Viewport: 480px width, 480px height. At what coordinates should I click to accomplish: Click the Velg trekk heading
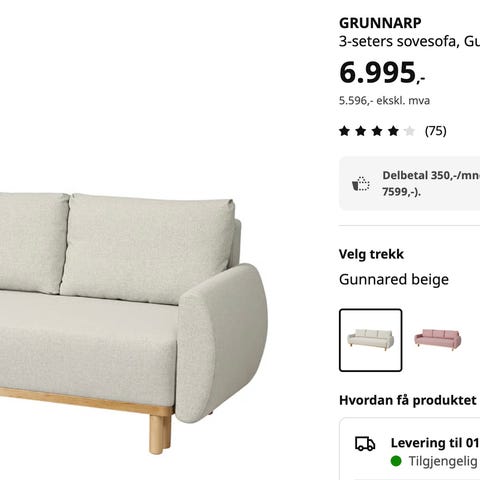[x=371, y=254]
